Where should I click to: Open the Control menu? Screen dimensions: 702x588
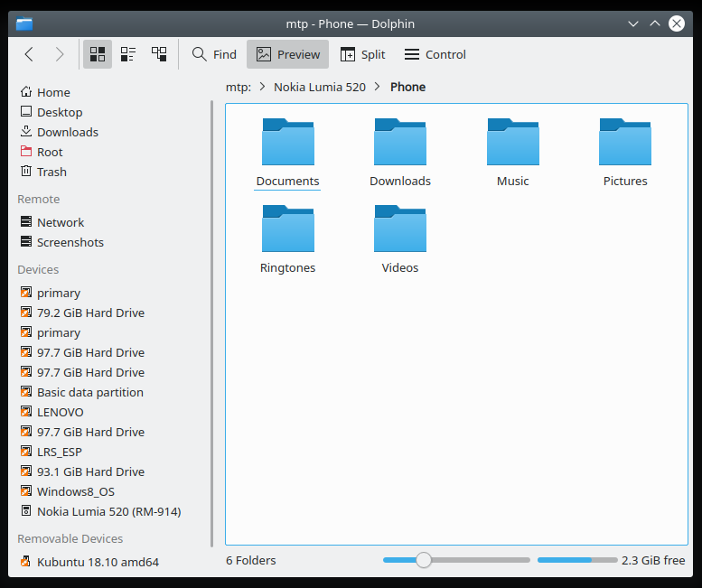click(x=435, y=54)
